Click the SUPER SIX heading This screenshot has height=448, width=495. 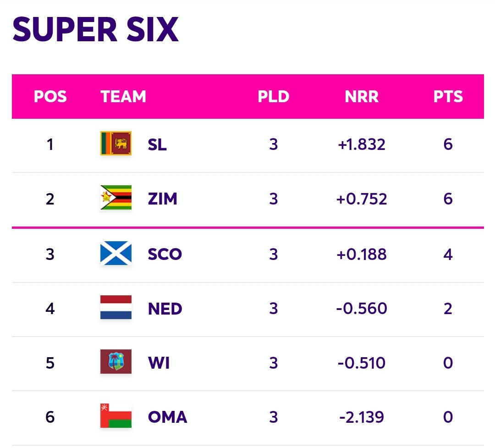[x=96, y=29]
